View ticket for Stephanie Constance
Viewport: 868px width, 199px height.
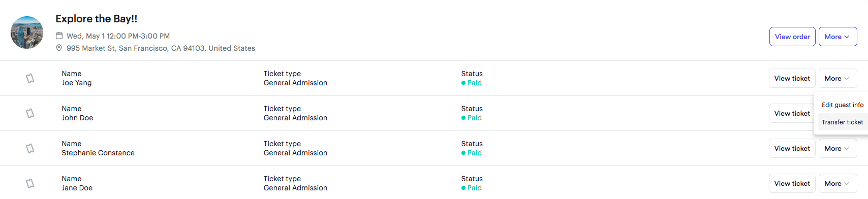tap(792, 148)
